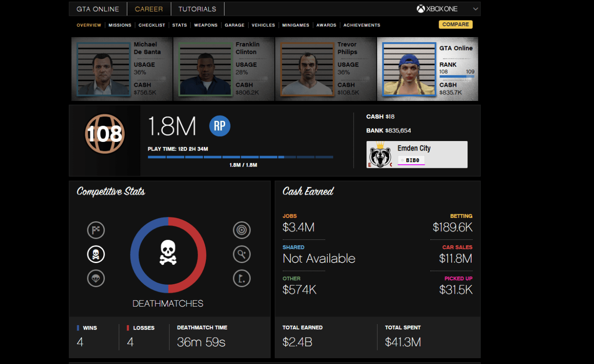Select the Parachuting stat icon
Viewport: 594px width, 364px height.
pyautogui.click(x=96, y=278)
